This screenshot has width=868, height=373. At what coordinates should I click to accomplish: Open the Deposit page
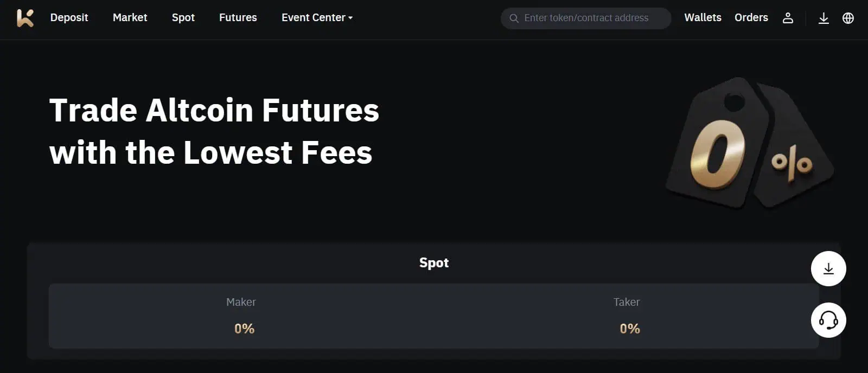(69, 18)
